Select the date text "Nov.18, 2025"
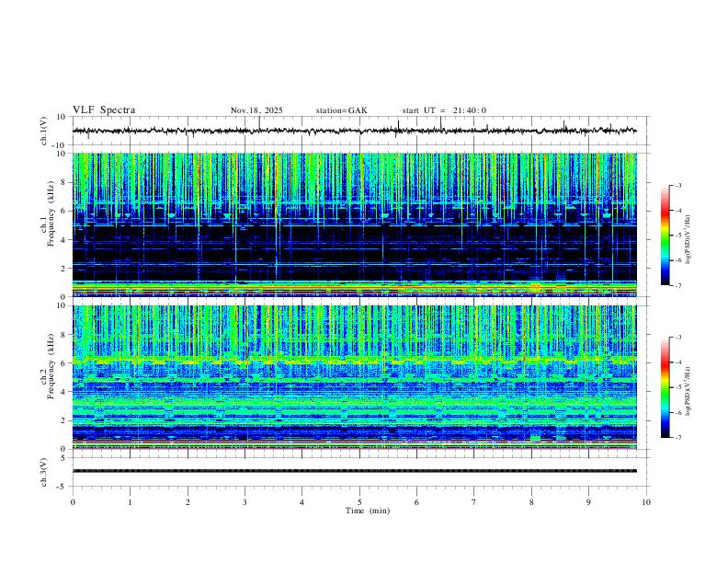Image resolution: width=728 pixels, height=563 pixels. [x=256, y=110]
